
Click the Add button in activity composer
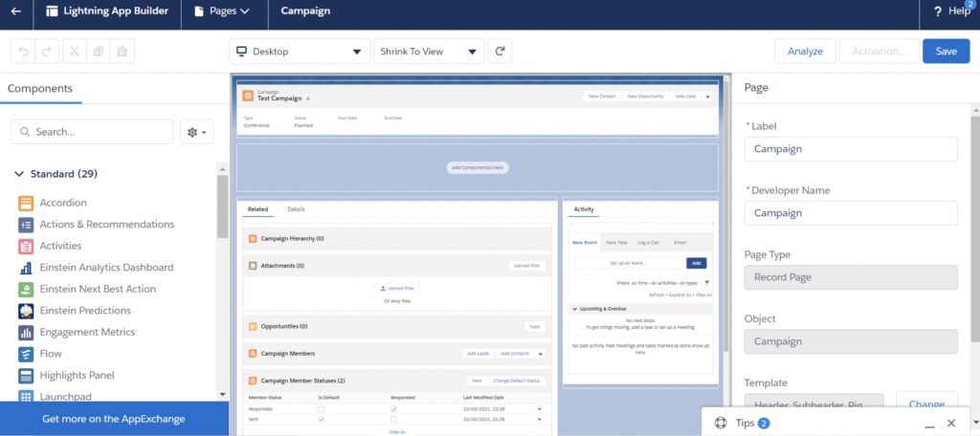click(x=697, y=264)
